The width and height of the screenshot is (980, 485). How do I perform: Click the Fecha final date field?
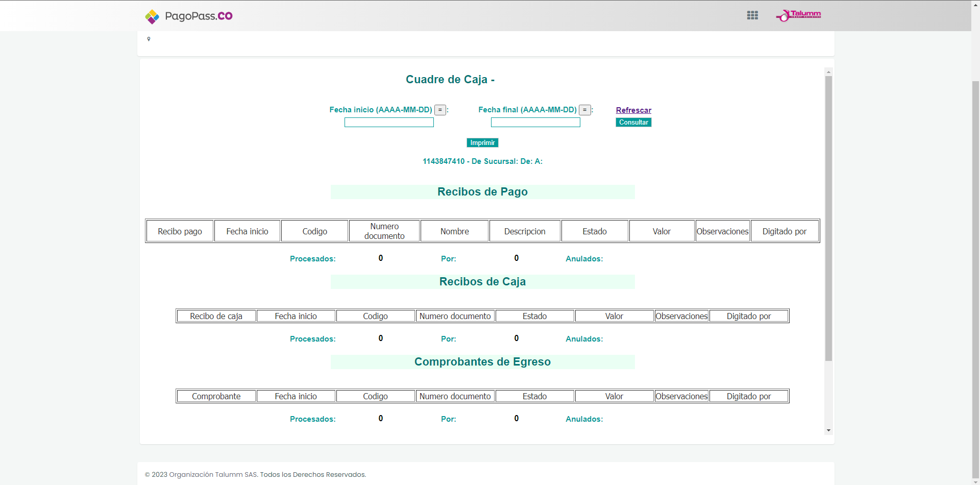535,123
